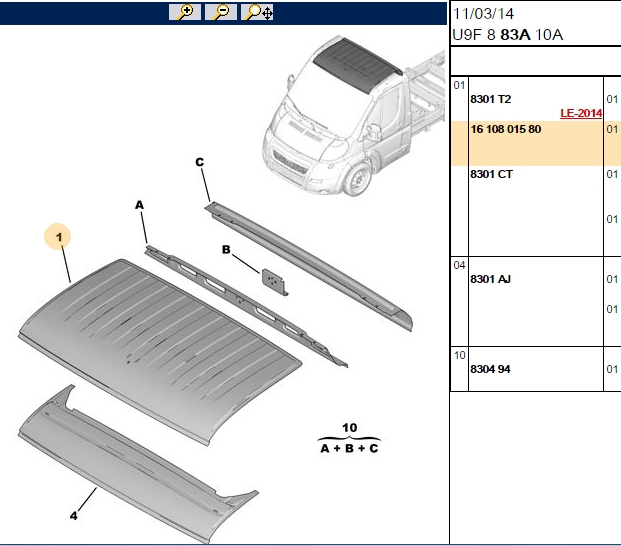The width and height of the screenshot is (621, 546).
Task: Click quantity 01 beside 8301 AJ
Action: coord(612,279)
